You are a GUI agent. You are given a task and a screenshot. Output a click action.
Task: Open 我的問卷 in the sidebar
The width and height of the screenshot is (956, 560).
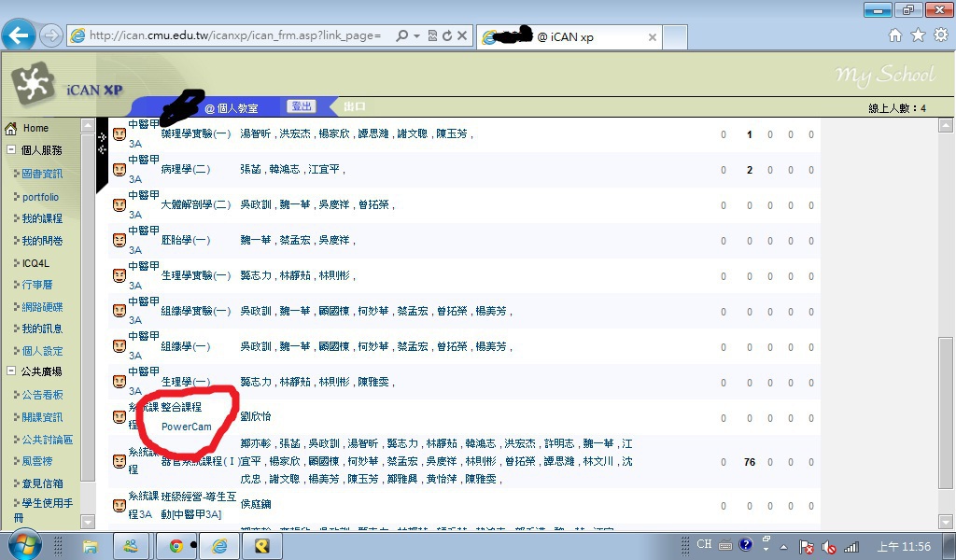tap(42, 241)
